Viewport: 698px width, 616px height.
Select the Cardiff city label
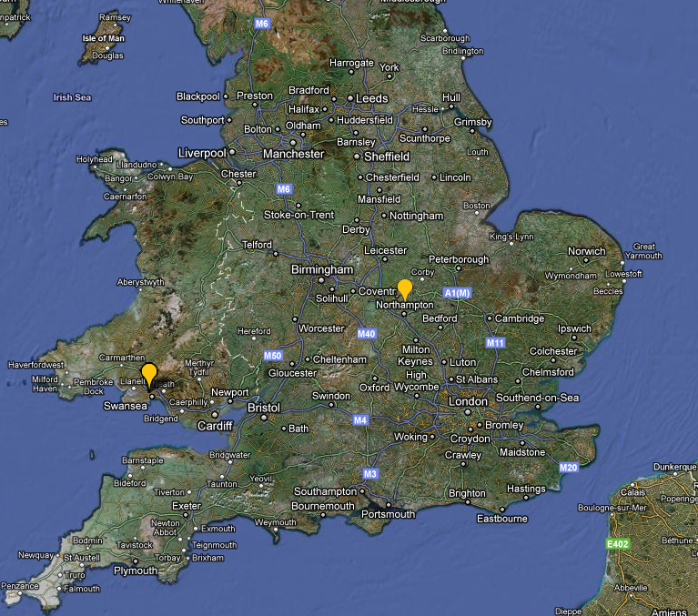click(x=216, y=426)
